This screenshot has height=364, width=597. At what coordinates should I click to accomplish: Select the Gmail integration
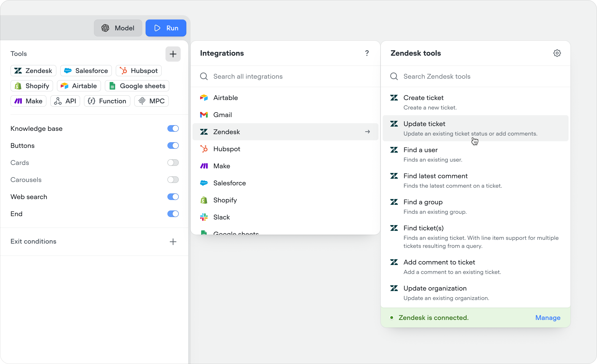click(222, 114)
